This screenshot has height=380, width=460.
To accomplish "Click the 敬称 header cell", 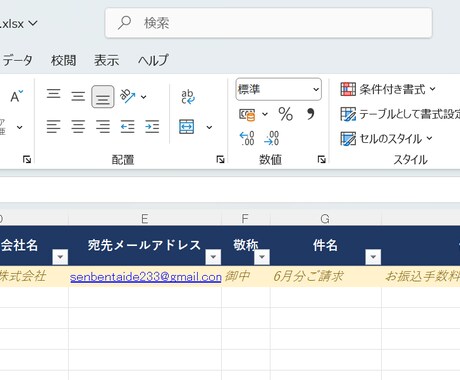I will [246, 246].
